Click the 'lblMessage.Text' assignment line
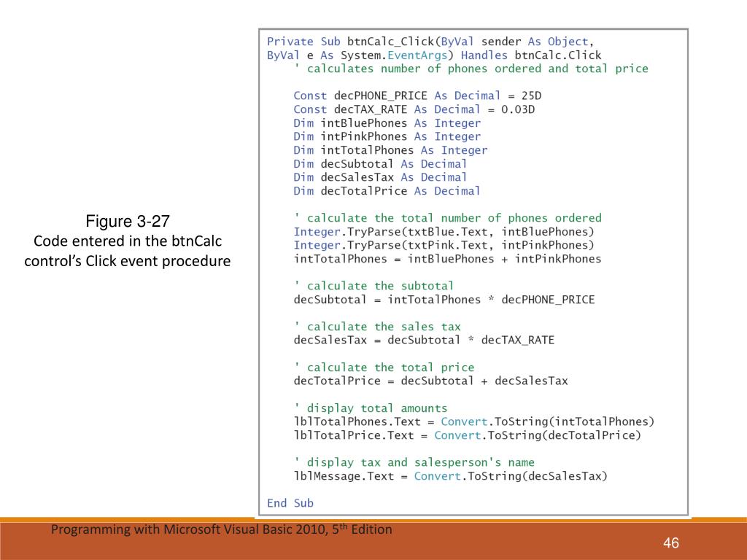 [451, 476]
